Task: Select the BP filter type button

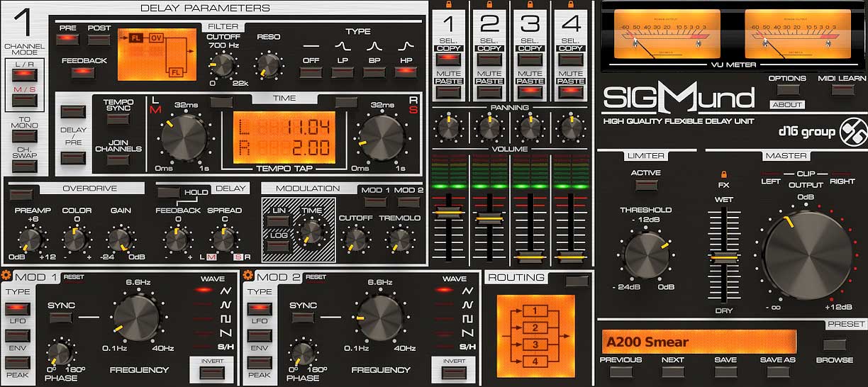Action: [x=374, y=72]
